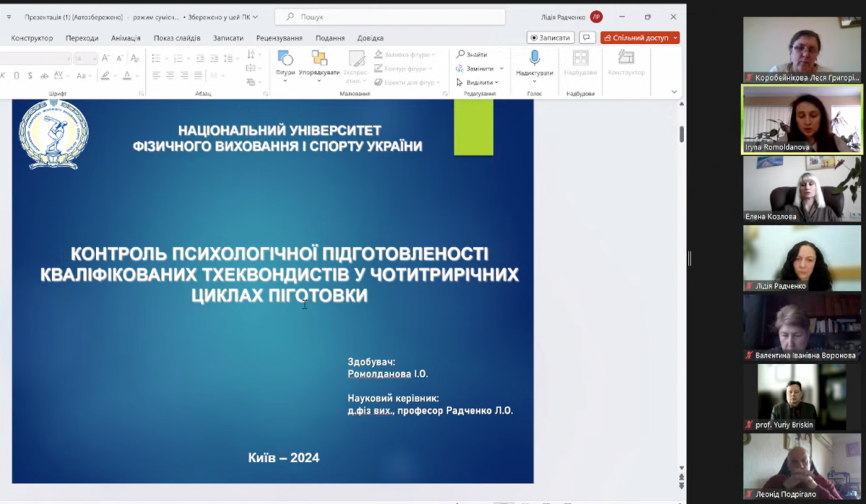Screen dimensions: 866x504
Task: Click the Записати record button
Action: [x=551, y=37]
